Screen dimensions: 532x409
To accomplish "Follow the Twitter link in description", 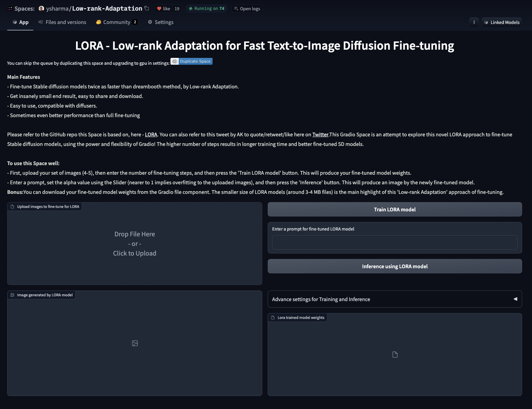I will click(320, 135).
